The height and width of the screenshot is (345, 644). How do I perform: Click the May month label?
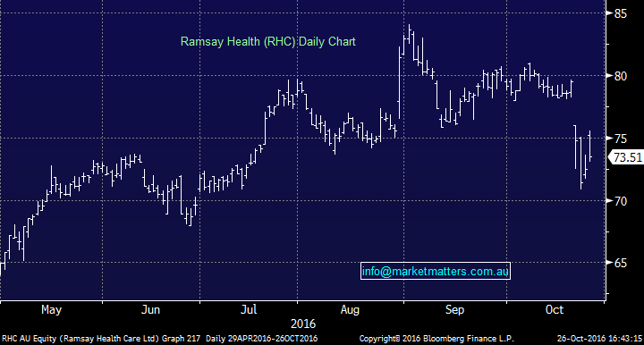coord(51,310)
